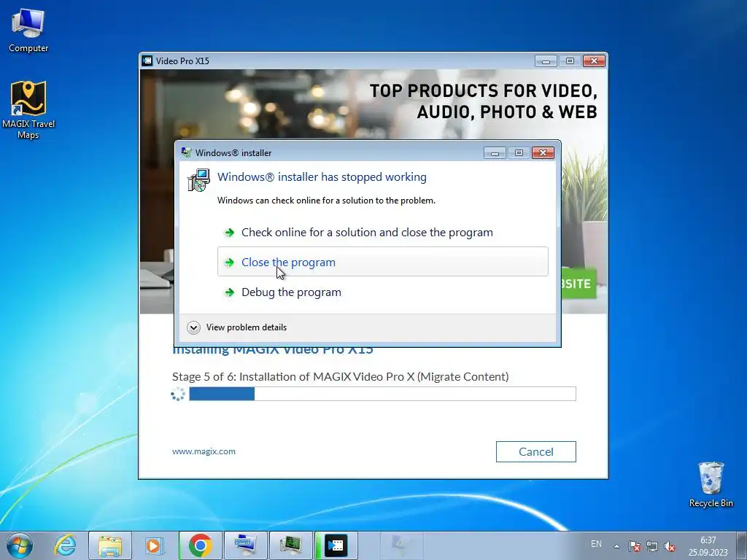747x560 pixels.
Task: Expand 'View problem details' chevron
Action: pos(193,327)
